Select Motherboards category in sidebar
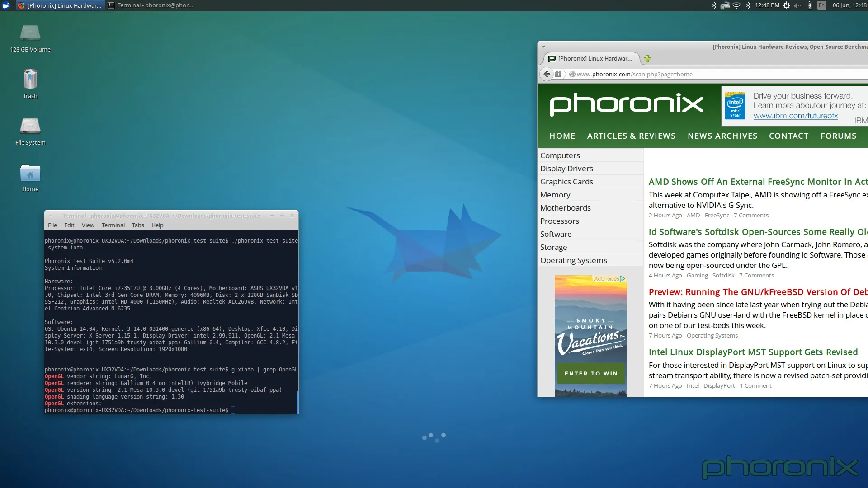Screen dimensions: 868x488 [x=591, y=208]
